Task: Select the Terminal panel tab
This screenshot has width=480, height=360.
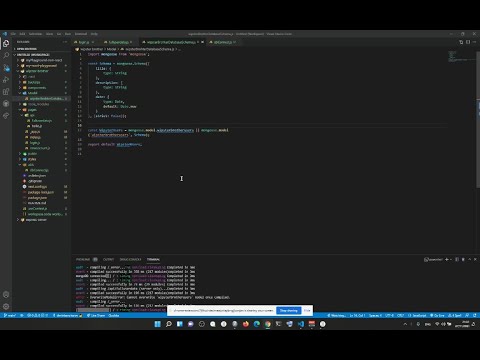Action: coord(153,259)
